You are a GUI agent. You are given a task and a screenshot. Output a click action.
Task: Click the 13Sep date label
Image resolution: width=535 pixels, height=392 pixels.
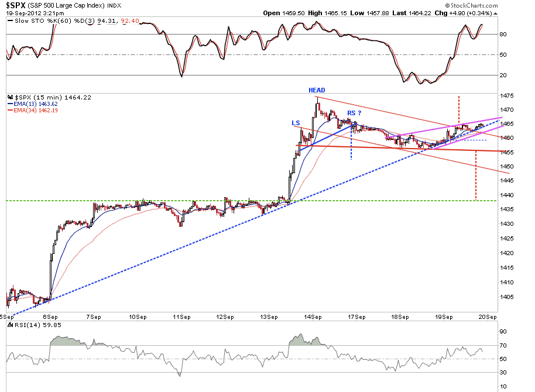[269, 317]
